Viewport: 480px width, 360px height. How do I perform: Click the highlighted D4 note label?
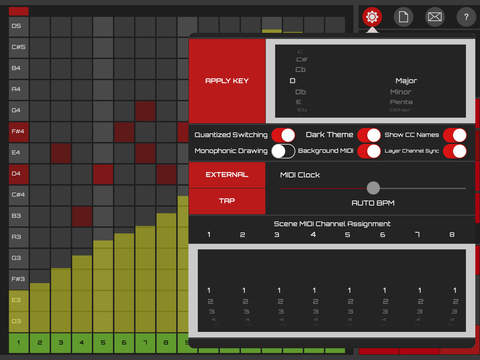point(19,174)
